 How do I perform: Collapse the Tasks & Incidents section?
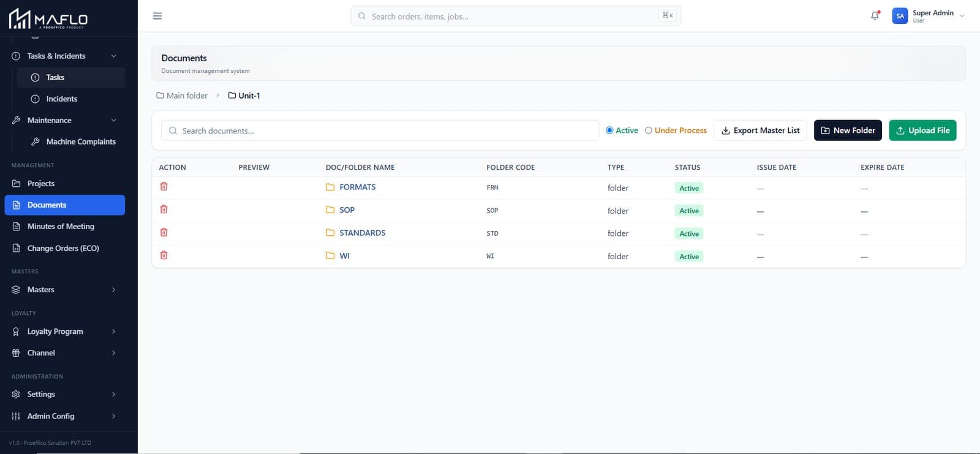click(114, 56)
